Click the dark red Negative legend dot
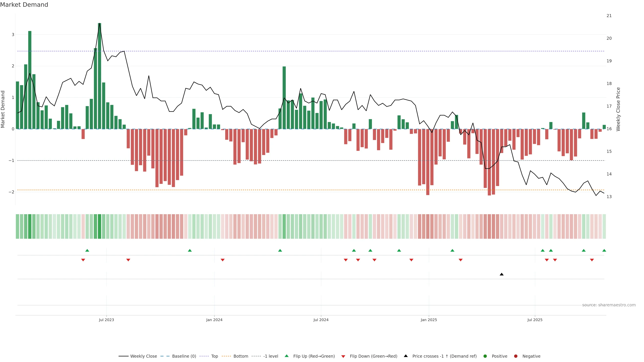The width and height of the screenshot is (644, 362). tap(516, 356)
